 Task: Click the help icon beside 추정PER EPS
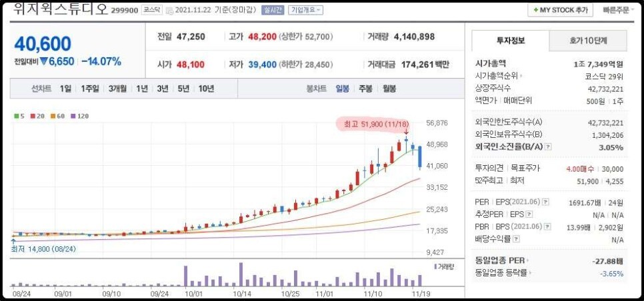click(529, 214)
